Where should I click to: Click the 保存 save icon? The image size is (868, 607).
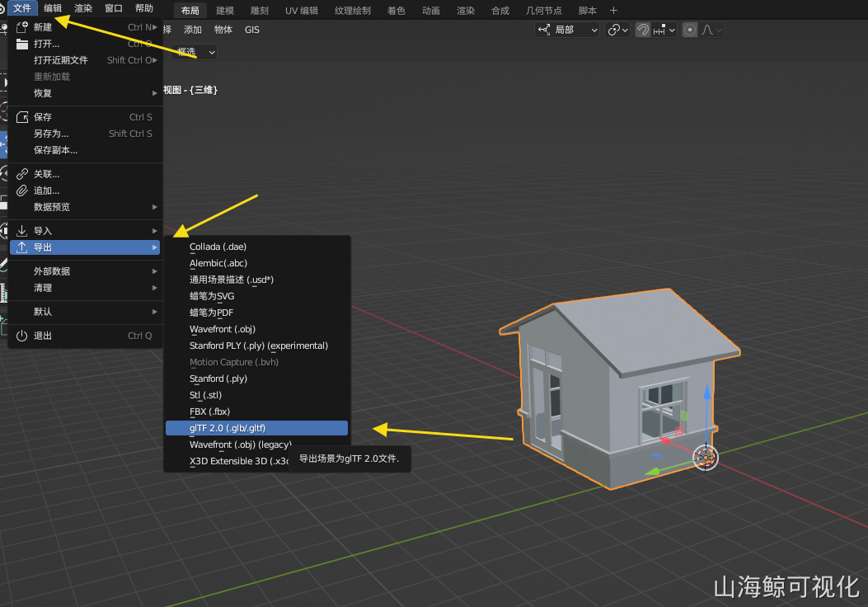coord(22,117)
